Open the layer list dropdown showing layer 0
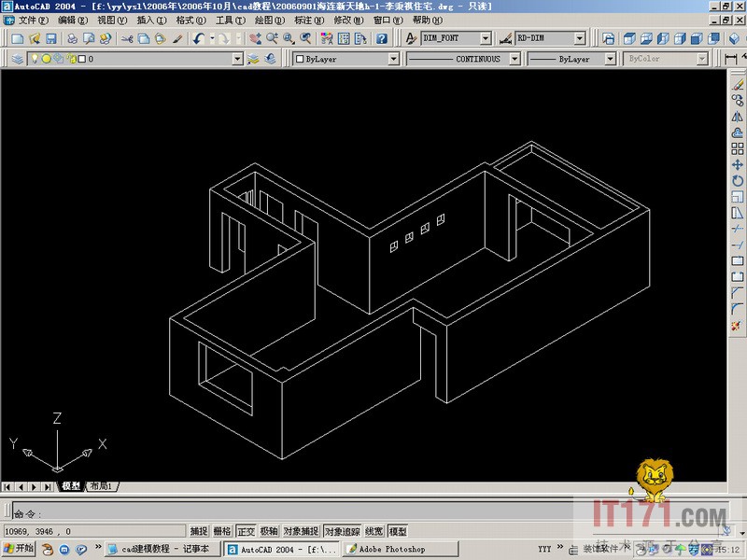The image size is (747, 560). tap(236, 58)
